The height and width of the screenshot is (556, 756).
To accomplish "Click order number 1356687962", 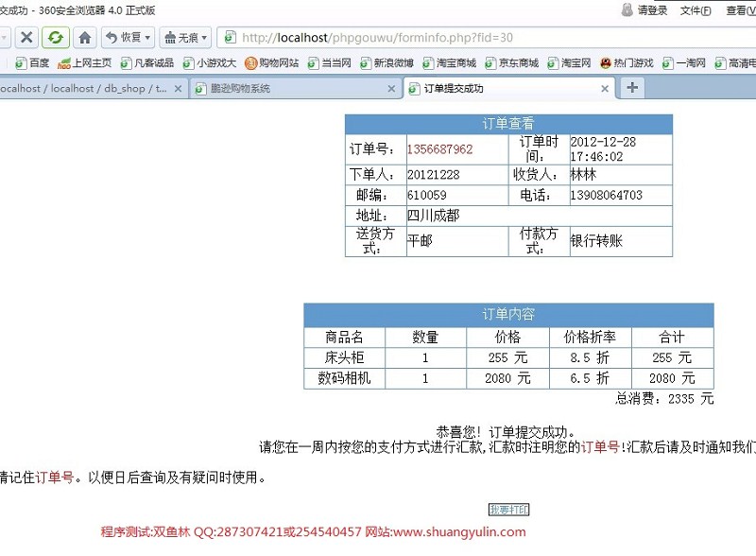I will point(439,149).
